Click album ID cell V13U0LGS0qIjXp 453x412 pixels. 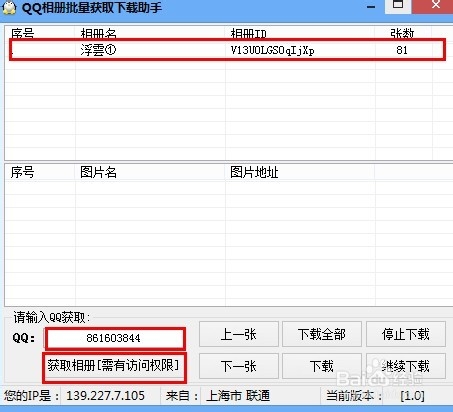tap(272, 50)
